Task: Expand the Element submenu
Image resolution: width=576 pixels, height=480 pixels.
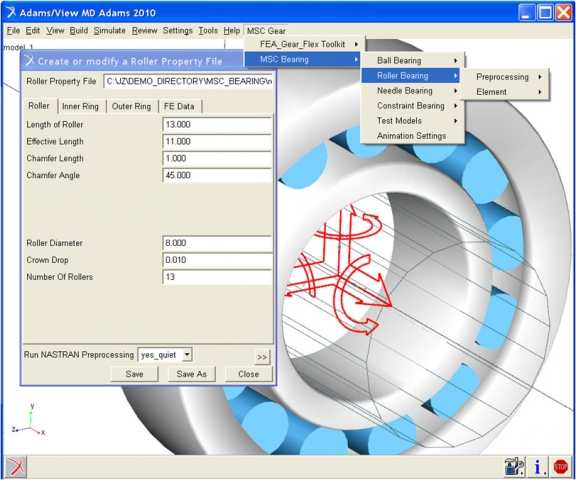Action: 505,92
